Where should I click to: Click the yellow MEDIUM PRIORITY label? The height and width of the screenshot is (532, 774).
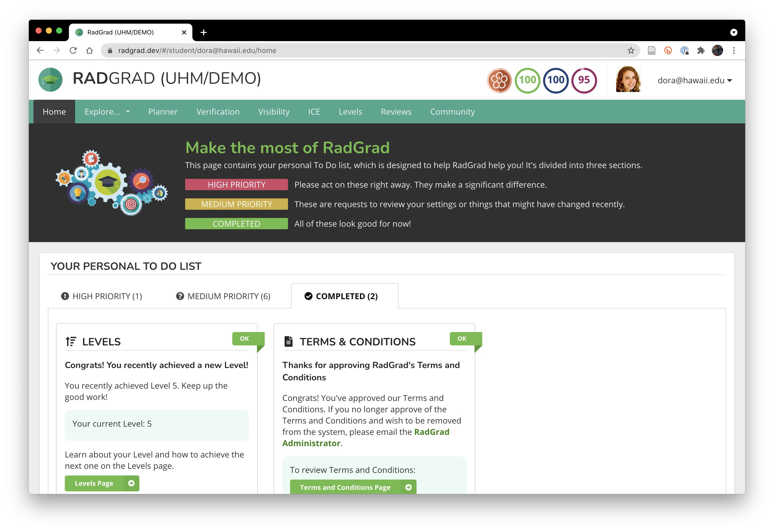pyautogui.click(x=236, y=204)
